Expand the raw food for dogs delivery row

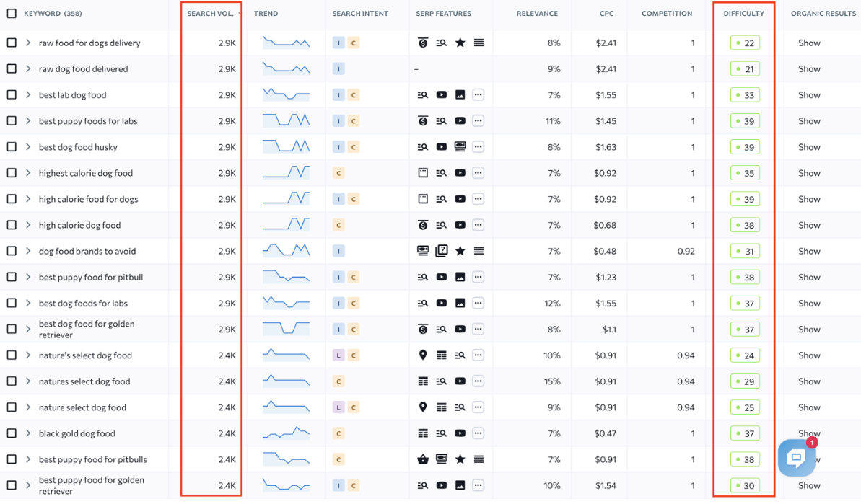coord(28,43)
